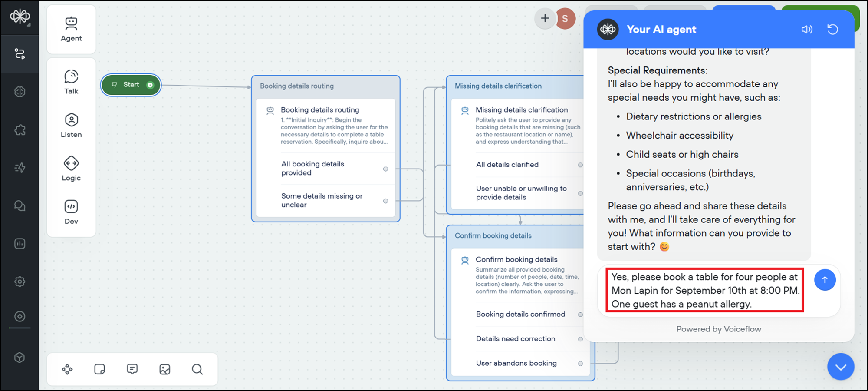Select the 'All booking details provided' path

[x=312, y=169]
